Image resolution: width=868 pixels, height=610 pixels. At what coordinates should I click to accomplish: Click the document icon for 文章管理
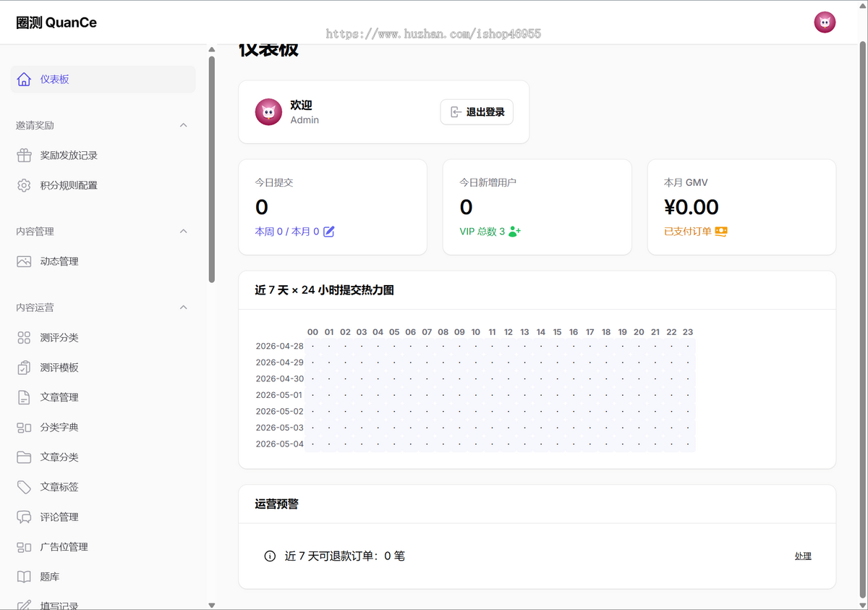[x=24, y=397]
